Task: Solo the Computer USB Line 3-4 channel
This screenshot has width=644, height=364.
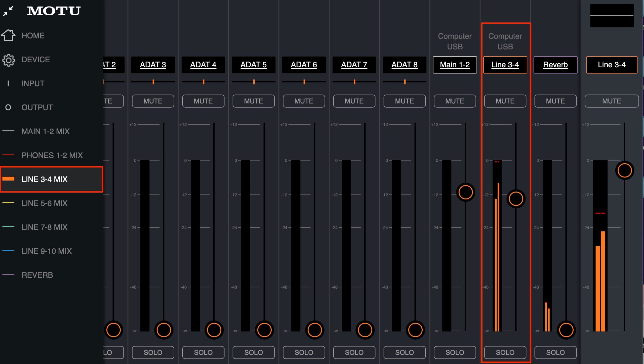Action: coord(505,352)
